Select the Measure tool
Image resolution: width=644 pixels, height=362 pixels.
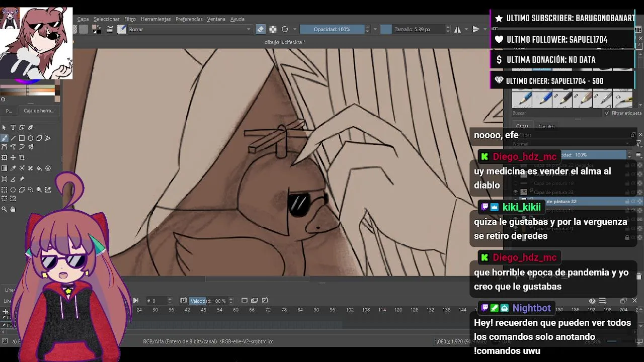13,179
